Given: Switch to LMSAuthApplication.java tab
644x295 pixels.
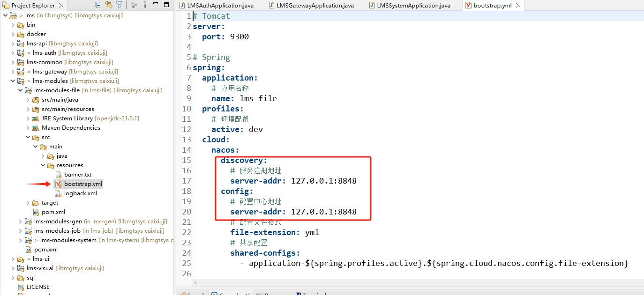Looking at the screenshot, I should [x=217, y=6].
